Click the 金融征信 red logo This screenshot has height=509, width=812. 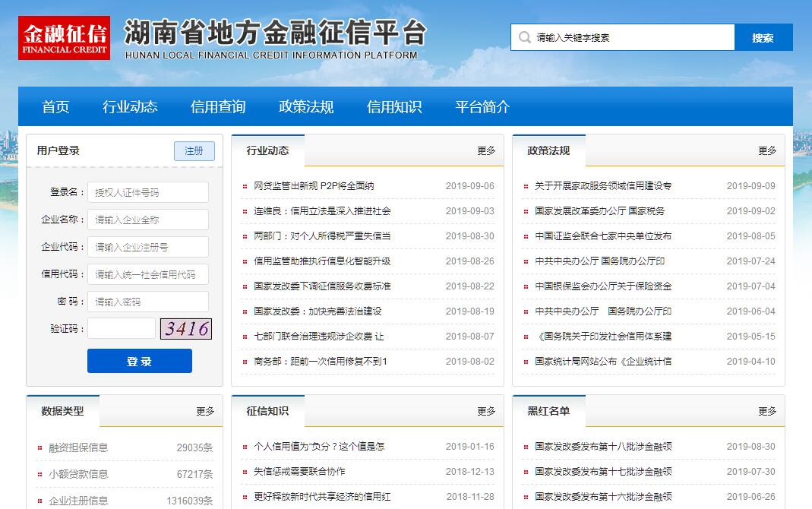pyautogui.click(x=64, y=38)
